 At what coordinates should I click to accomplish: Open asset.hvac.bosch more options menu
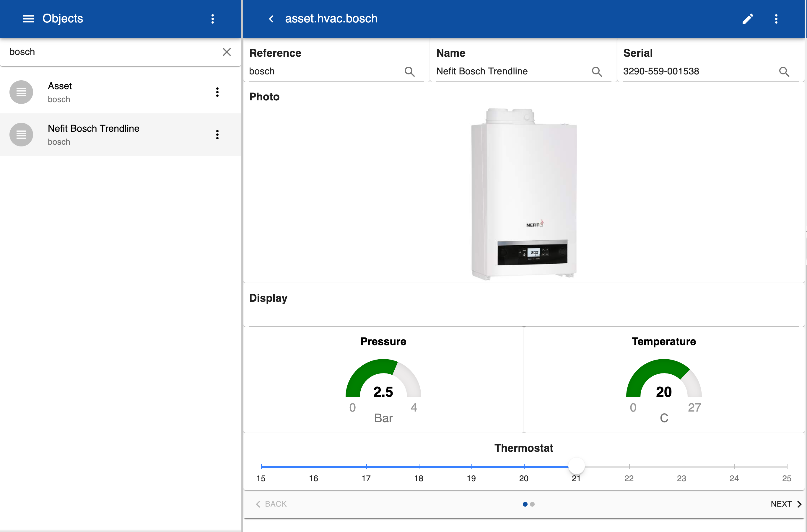tap(776, 19)
